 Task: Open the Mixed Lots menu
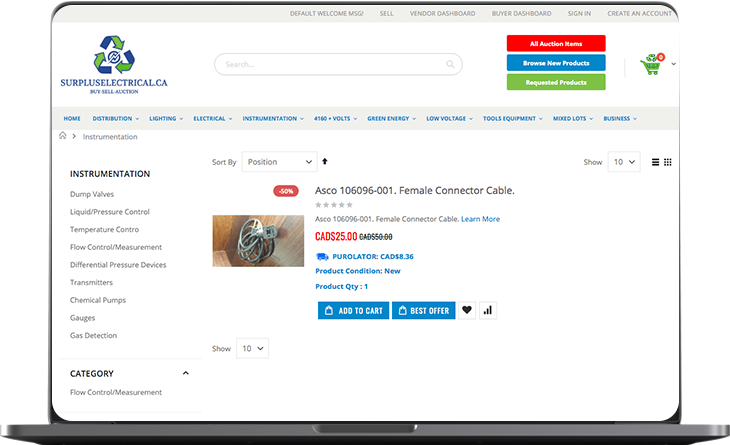573,119
